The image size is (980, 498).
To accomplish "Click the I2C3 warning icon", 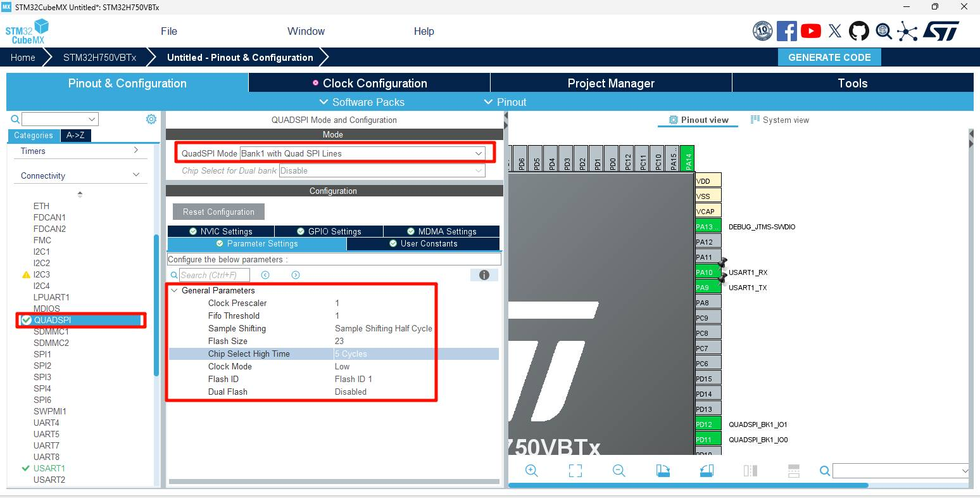I will click(26, 275).
